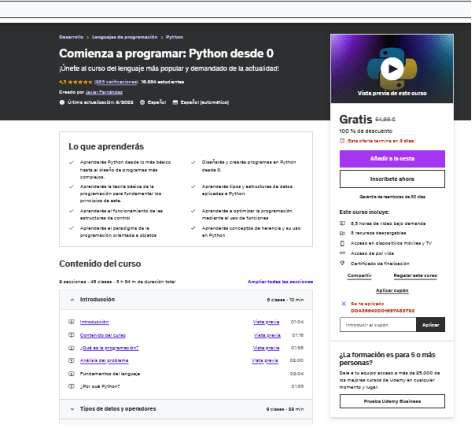
Task: Click the Añadir a la cesta button
Action: [x=392, y=159]
